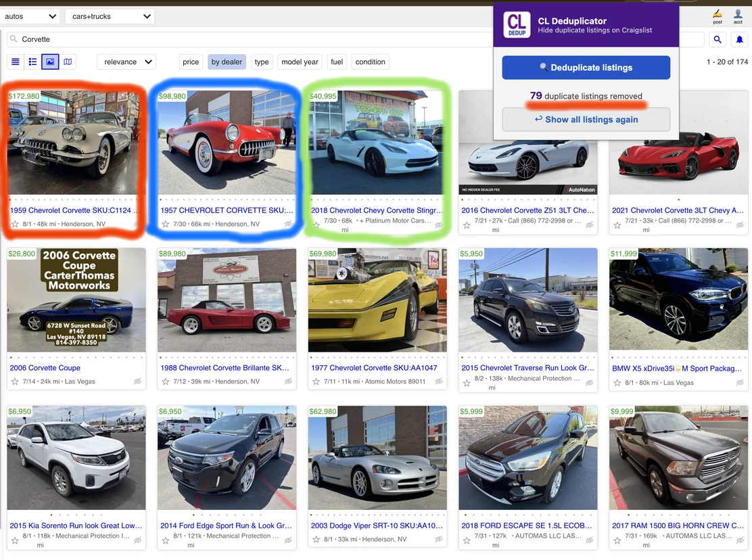Image resolution: width=752 pixels, height=560 pixels.
Task: Open 2003 Dodge Viper SRT-10 title link
Action: click(x=377, y=526)
